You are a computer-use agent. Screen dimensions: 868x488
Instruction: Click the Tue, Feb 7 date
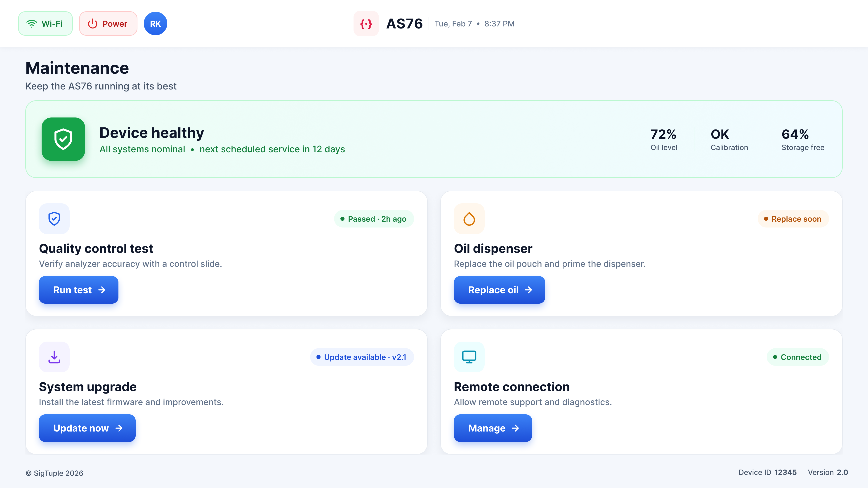click(453, 23)
